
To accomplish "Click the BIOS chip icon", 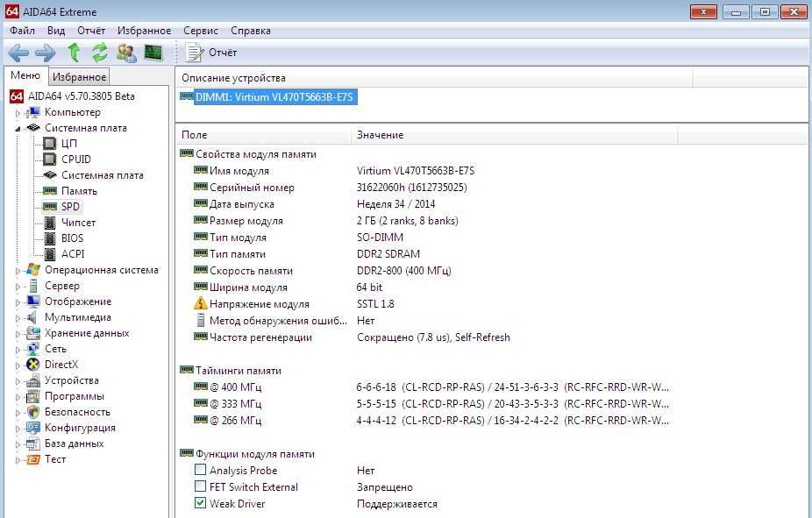I will pyautogui.click(x=50, y=238).
